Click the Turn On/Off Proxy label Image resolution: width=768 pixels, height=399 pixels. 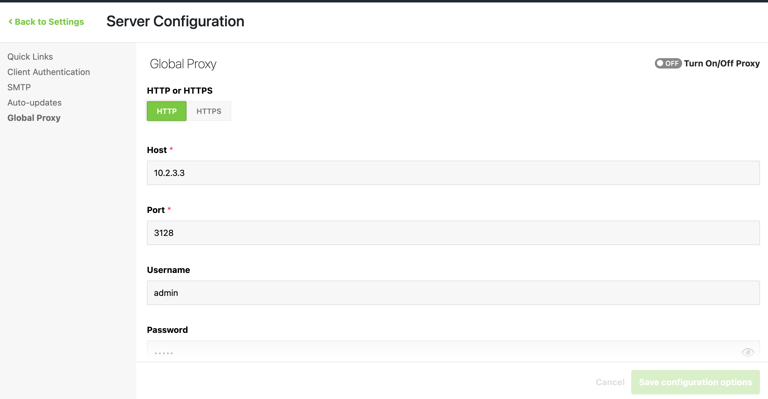coord(721,63)
